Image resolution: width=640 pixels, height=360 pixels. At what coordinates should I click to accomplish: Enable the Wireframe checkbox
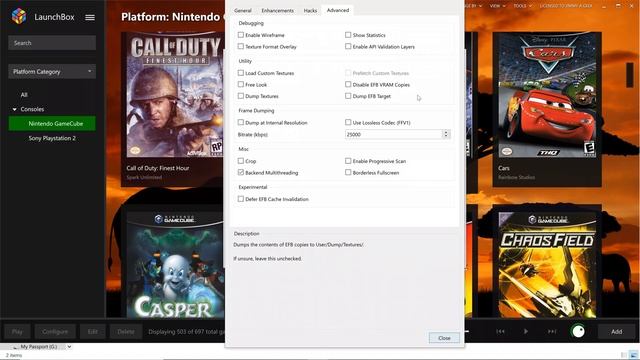[241, 35]
